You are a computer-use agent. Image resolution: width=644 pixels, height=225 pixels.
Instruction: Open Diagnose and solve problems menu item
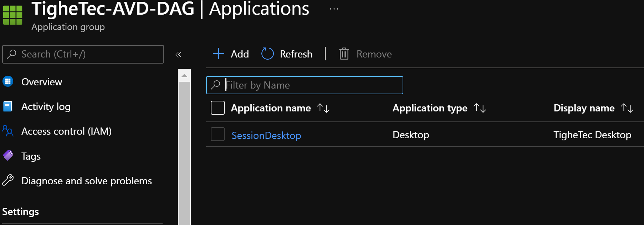coord(87,181)
